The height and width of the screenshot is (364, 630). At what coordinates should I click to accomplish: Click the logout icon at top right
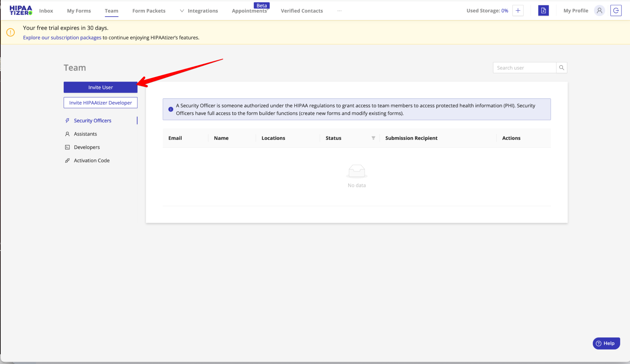(x=616, y=10)
